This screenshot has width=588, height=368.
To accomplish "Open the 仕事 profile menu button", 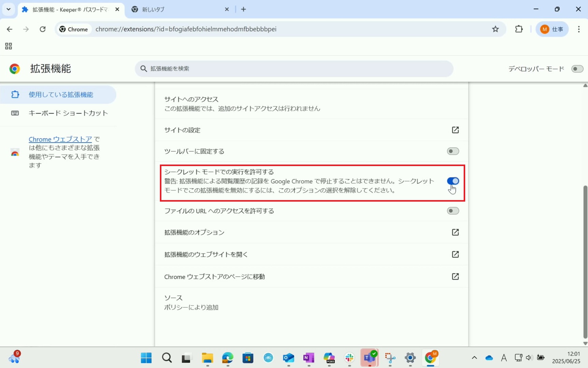I will click(x=552, y=29).
